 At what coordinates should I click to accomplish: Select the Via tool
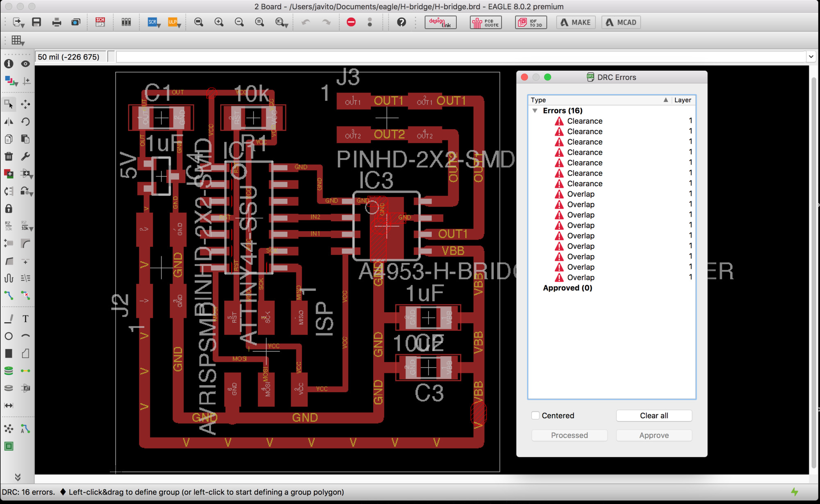coord(9,371)
